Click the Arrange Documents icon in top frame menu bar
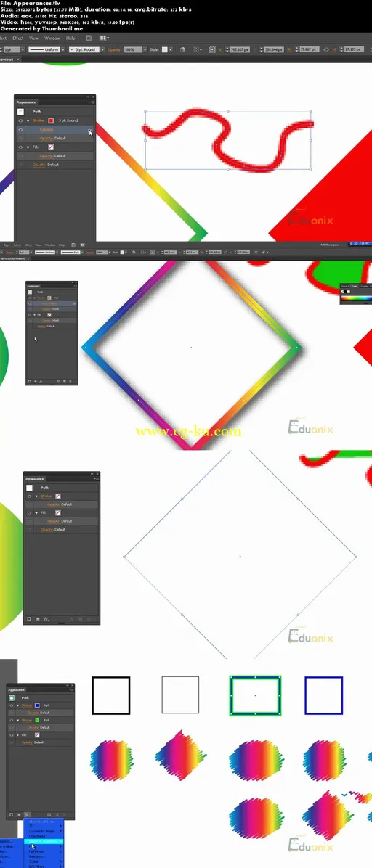The image size is (372, 868). (x=103, y=38)
